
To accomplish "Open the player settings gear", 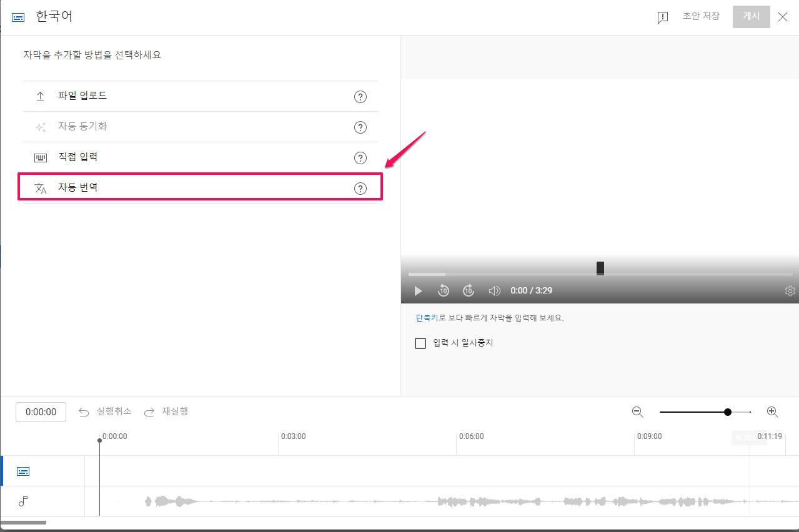I will coord(790,290).
